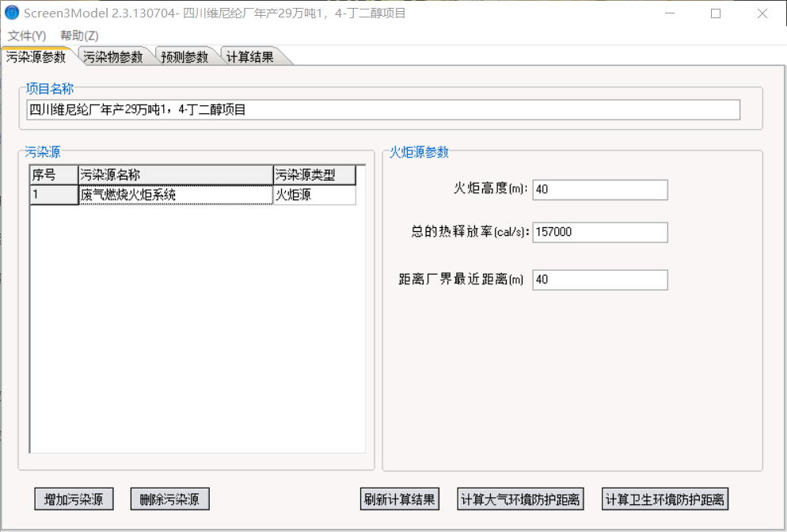787x532 pixels.
Task: Click 计算大气环境防护距离 button
Action: click(520, 499)
